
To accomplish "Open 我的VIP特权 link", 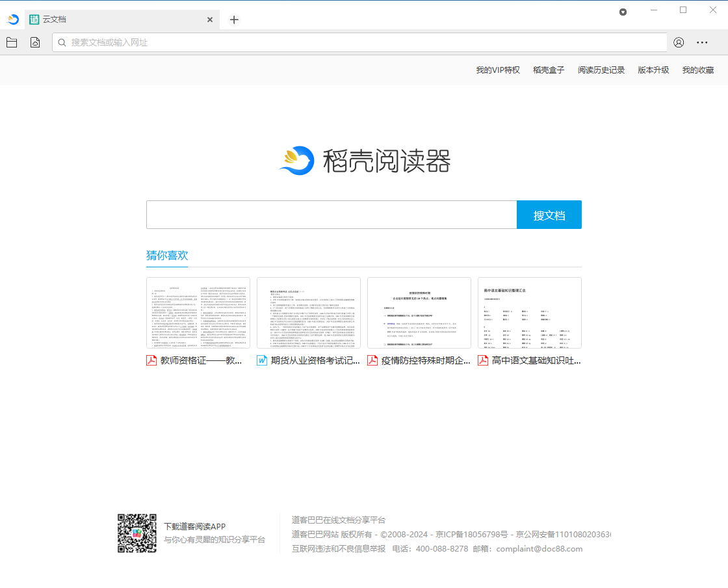I will pos(498,70).
